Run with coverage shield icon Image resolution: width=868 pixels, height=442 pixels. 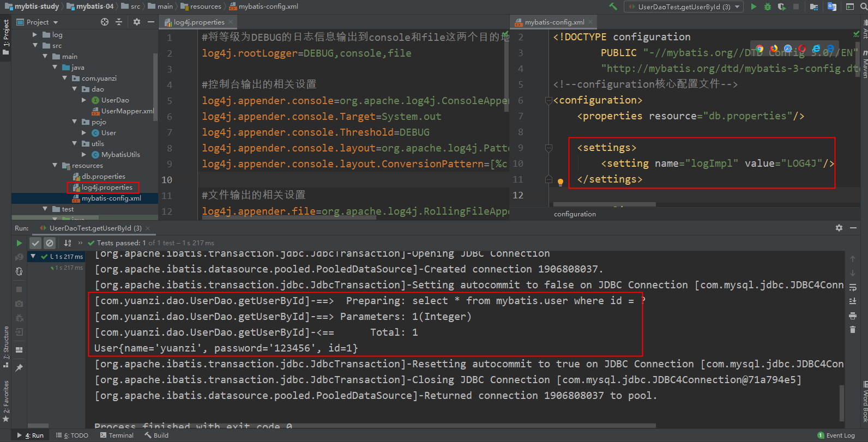782,7
